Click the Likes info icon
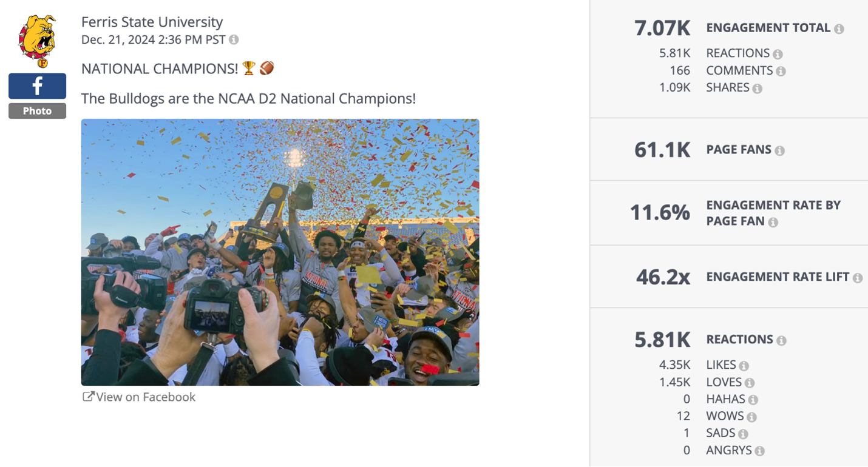Image resolution: width=868 pixels, height=467 pixels. 744,365
